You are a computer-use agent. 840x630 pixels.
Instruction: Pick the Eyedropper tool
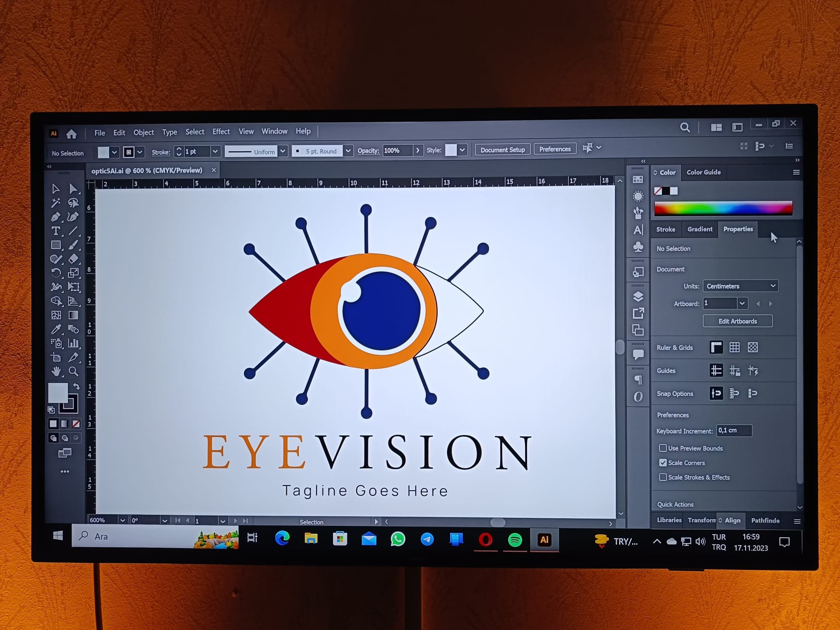(x=56, y=329)
